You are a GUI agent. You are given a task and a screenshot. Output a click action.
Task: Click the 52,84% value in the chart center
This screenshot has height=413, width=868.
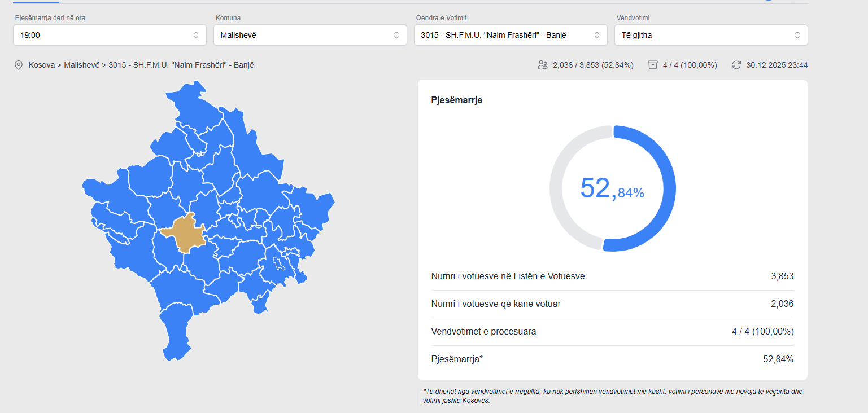tap(612, 189)
